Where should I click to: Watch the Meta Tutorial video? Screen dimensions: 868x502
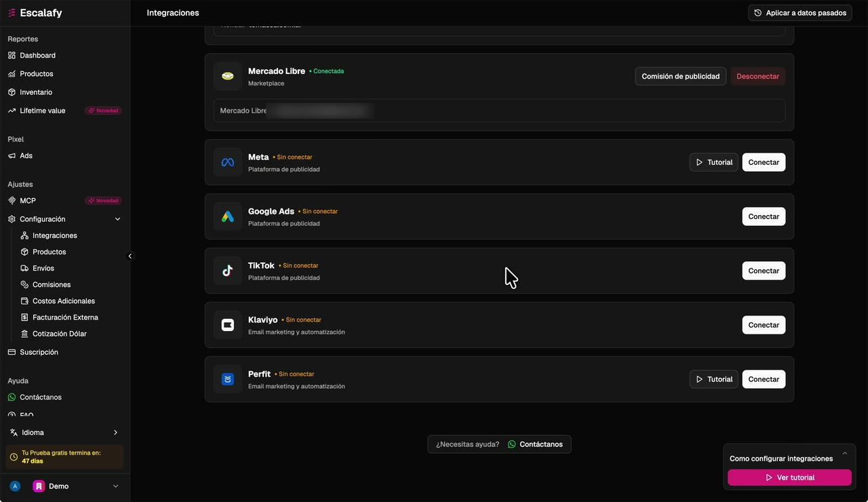(x=714, y=162)
